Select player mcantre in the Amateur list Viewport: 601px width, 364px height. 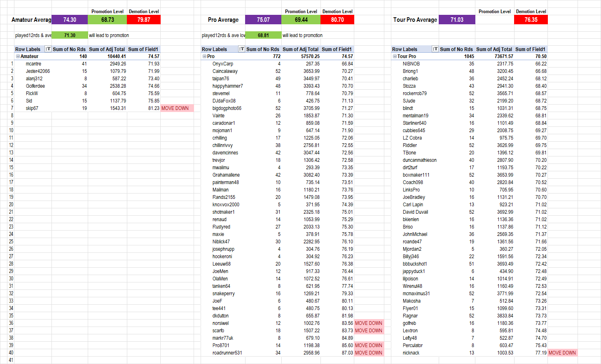(33, 64)
